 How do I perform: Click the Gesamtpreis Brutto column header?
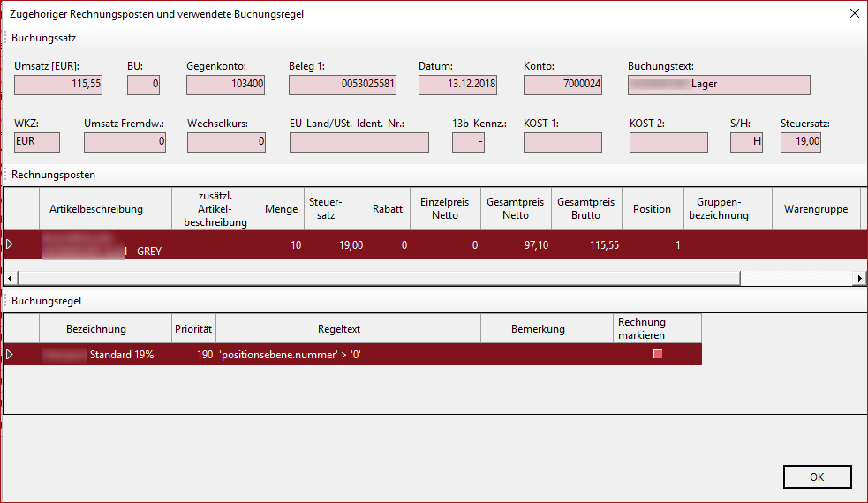585,209
